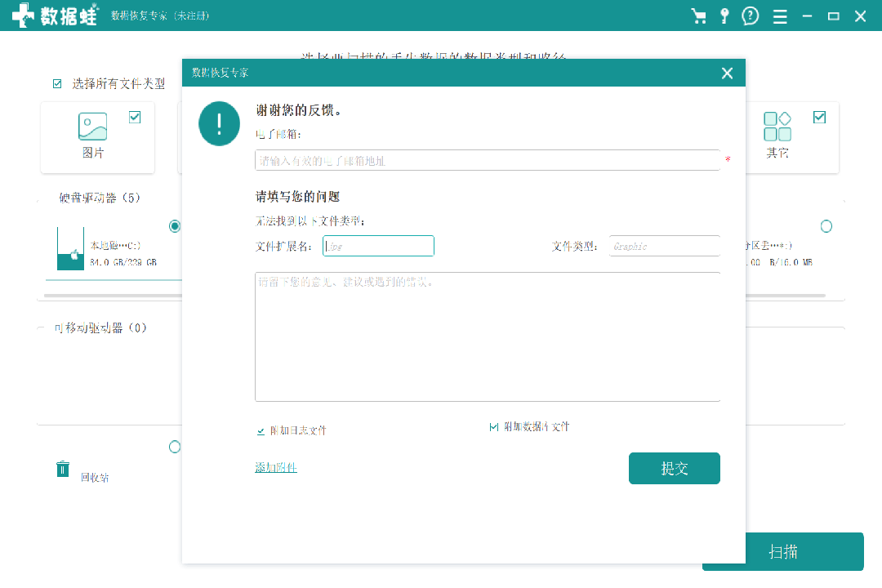Uncheck the 附加数据库文件 checkbox
The width and height of the screenshot is (882, 588).
click(x=493, y=426)
